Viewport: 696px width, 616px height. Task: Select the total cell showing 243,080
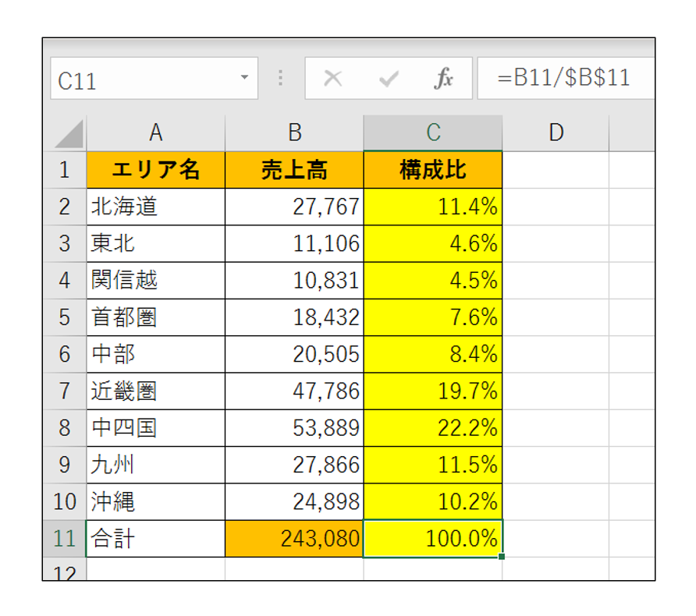click(x=294, y=539)
